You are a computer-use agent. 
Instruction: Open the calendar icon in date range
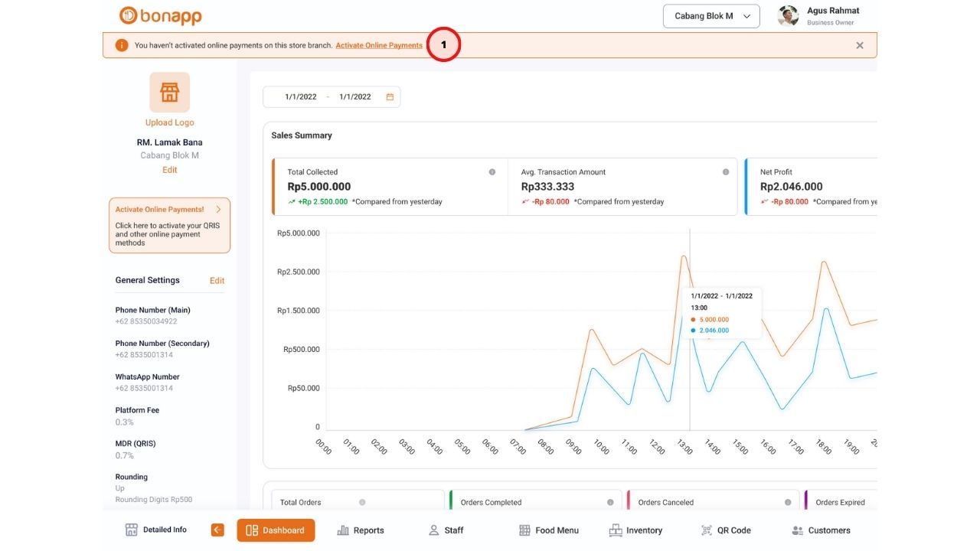click(x=390, y=97)
